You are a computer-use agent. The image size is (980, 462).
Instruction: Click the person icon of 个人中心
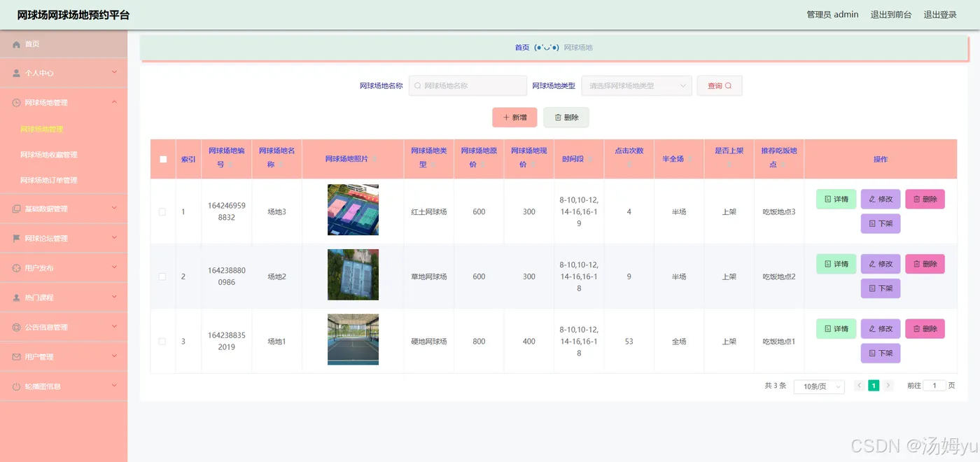[x=17, y=73]
